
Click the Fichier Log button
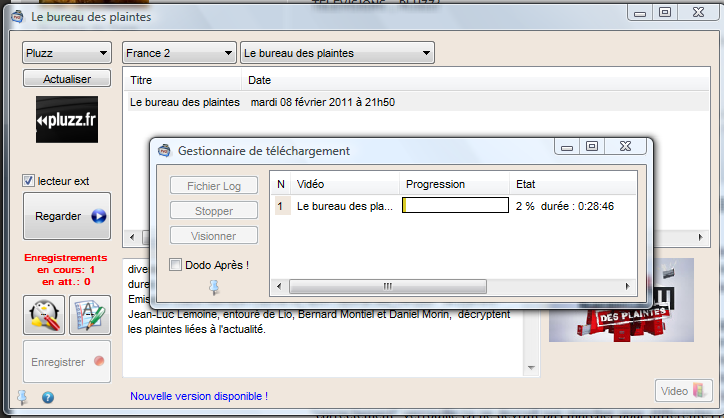[214, 186]
